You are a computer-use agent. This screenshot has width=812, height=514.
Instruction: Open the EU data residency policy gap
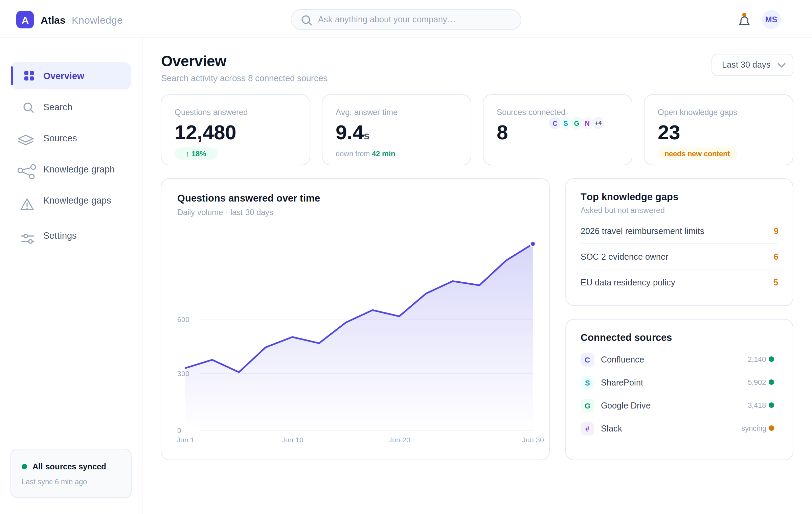click(679, 282)
